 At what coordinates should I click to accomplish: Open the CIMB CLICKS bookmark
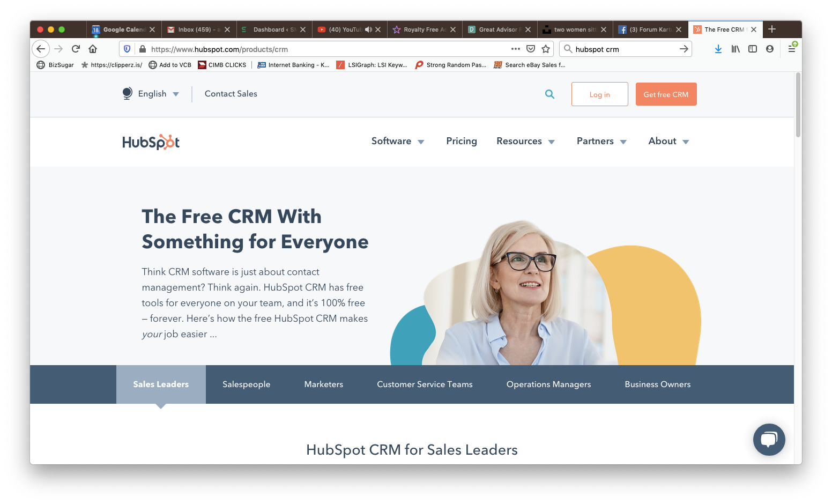click(222, 65)
